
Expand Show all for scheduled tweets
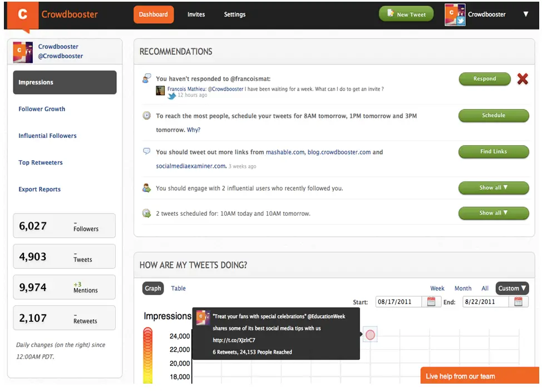click(493, 213)
